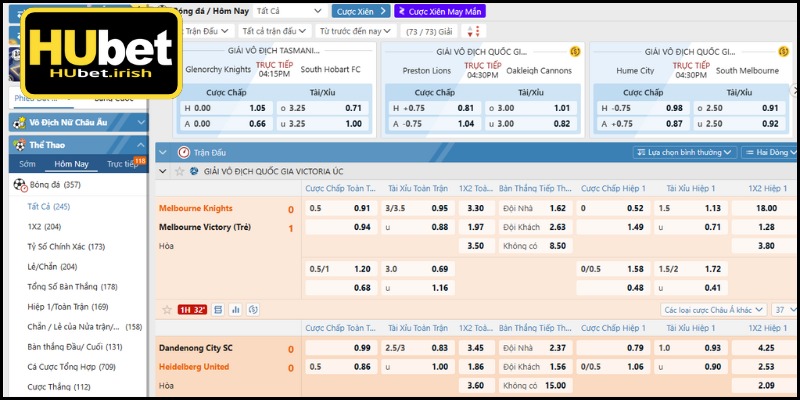
Task: Select Không có next goal odds 8.50
Action: pos(535,246)
